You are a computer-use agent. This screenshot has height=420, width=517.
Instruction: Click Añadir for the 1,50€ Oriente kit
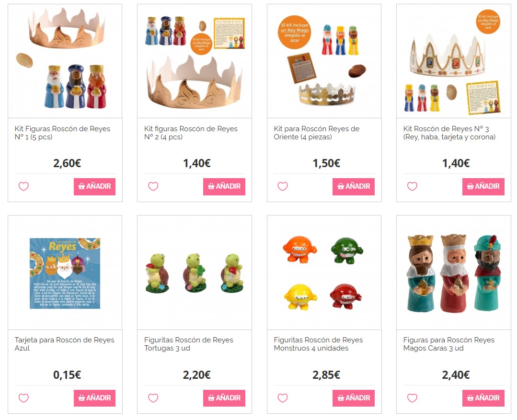click(x=354, y=187)
